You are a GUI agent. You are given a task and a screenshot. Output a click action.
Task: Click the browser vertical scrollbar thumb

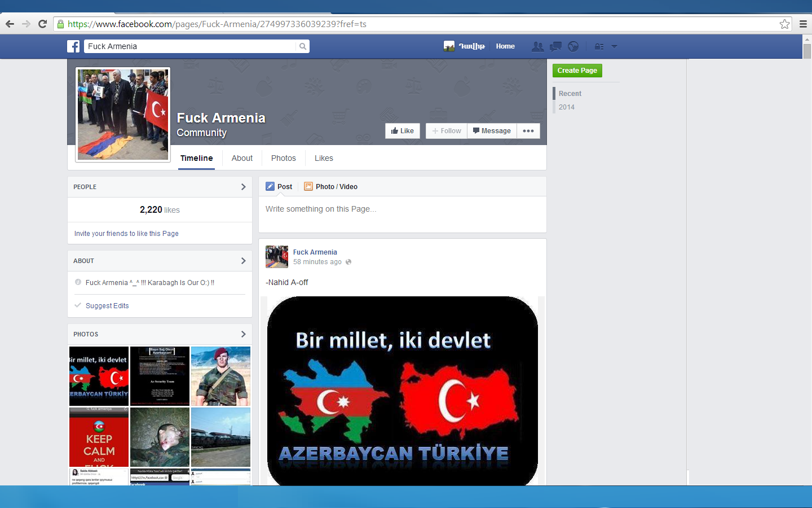807,51
